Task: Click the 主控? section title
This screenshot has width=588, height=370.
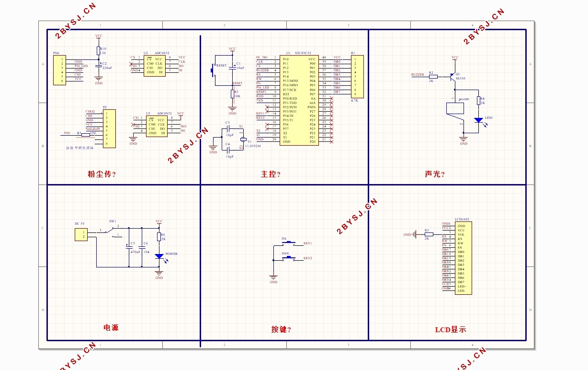Action: pyautogui.click(x=271, y=174)
